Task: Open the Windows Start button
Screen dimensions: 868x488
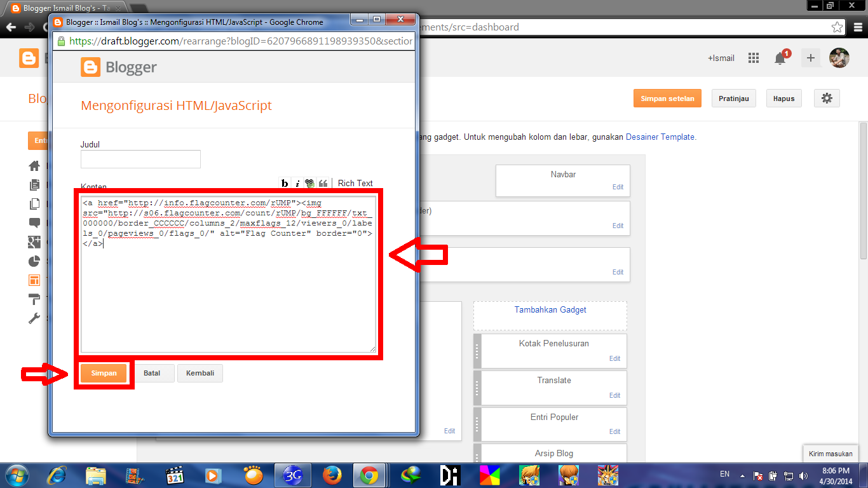Action: tap(17, 475)
